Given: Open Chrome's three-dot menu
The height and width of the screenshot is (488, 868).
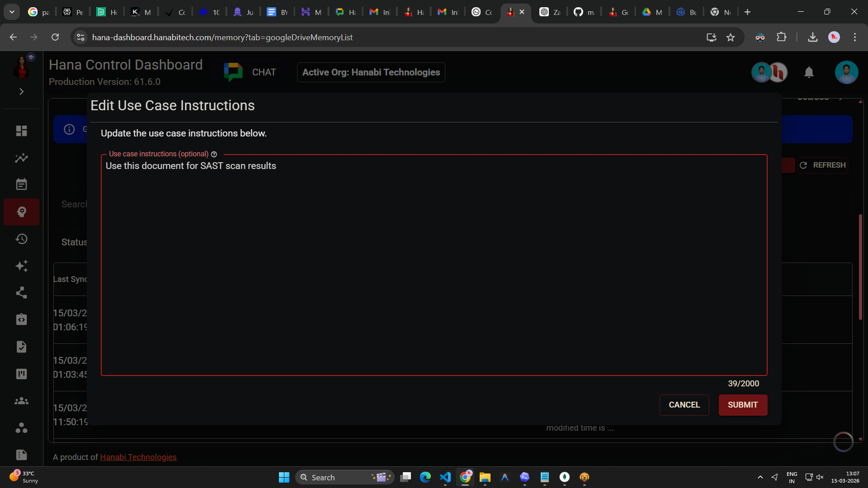Looking at the screenshot, I should [x=855, y=37].
